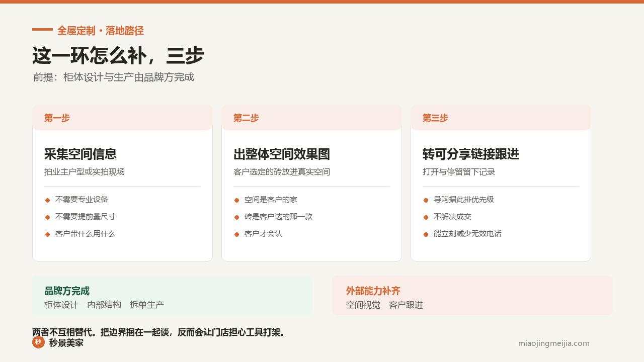
Task: Select the item "柜体设计"
Action: click(x=61, y=305)
